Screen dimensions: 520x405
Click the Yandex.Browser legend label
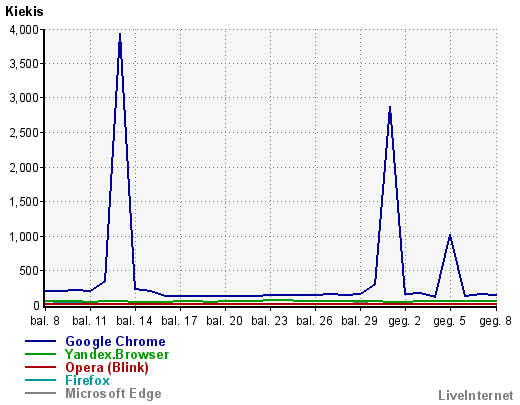117,354
